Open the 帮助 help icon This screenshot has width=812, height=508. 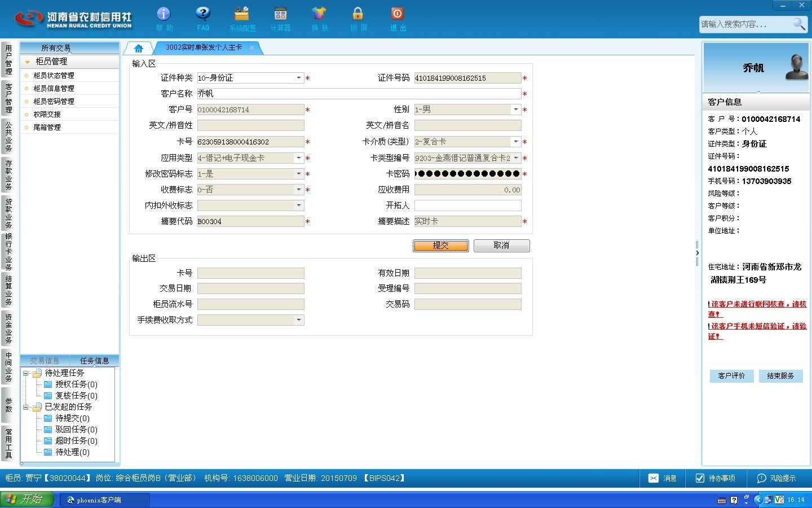[x=164, y=14]
